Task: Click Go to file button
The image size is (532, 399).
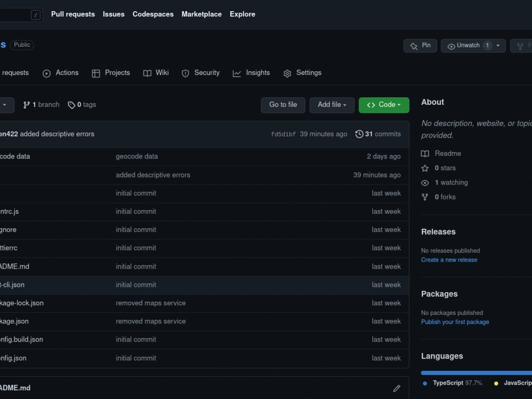Action: [283, 105]
